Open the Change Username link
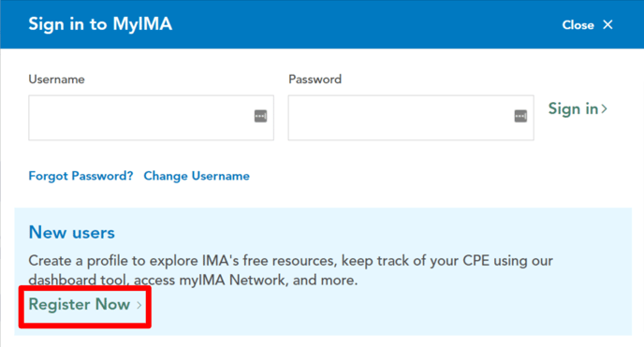The image size is (644, 347). [197, 176]
